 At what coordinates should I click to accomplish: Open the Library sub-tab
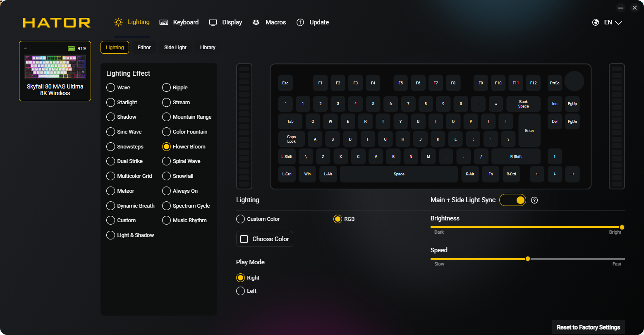click(x=208, y=48)
